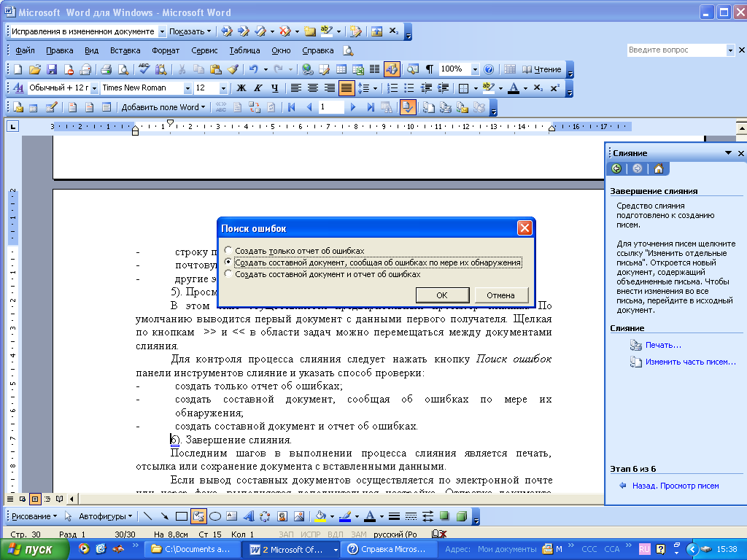This screenshot has height=560, width=747.
Task: Open the font name dropdown Times New Roman
Action: [187, 88]
